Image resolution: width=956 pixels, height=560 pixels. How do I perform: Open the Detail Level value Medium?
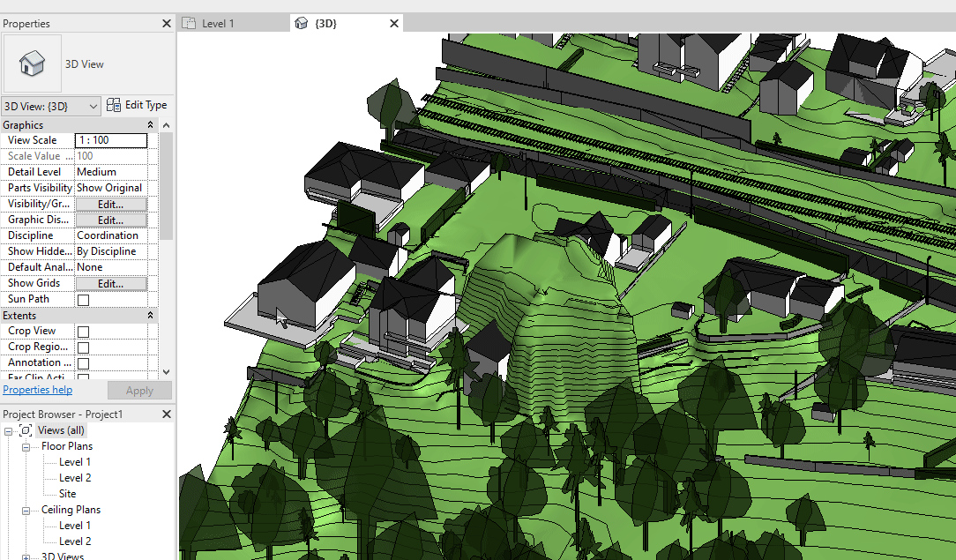coord(111,172)
